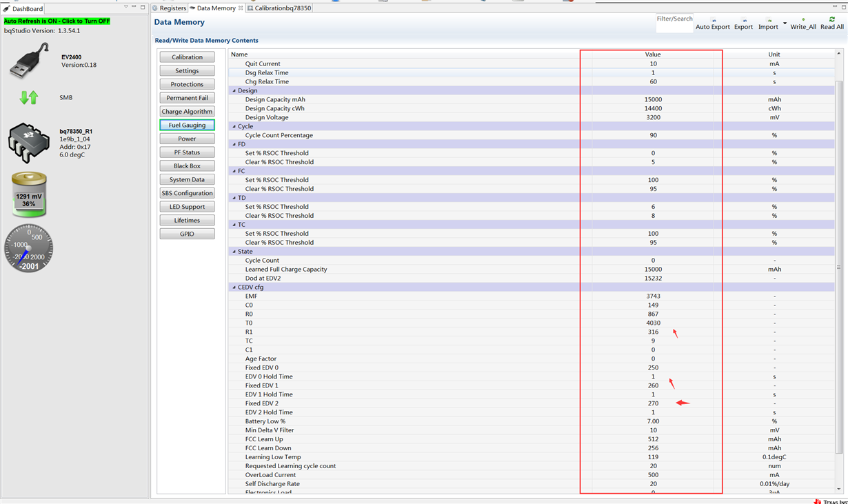The image size is (848, 504).
Task: Collapse the Design group
Action: click(x=234, y=90)
